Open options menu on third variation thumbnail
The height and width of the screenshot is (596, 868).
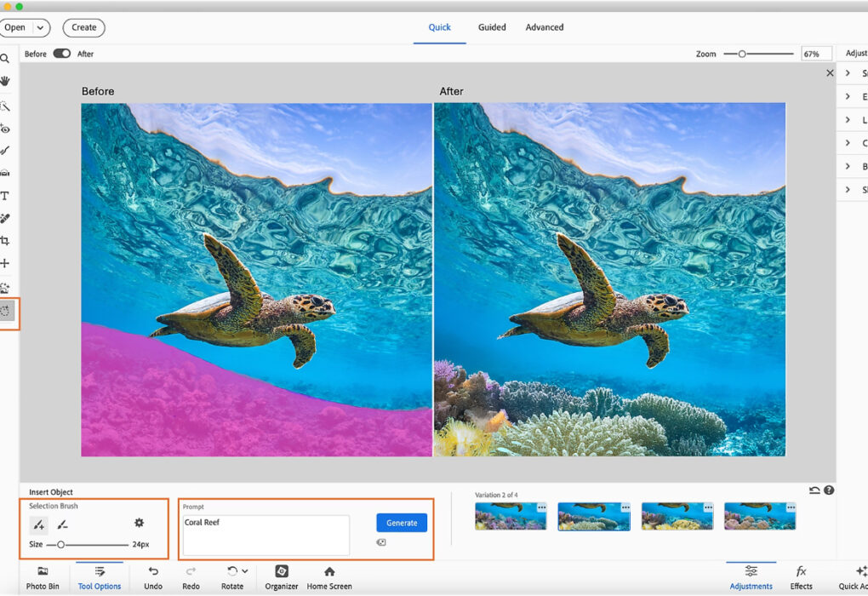click(708, 507)
